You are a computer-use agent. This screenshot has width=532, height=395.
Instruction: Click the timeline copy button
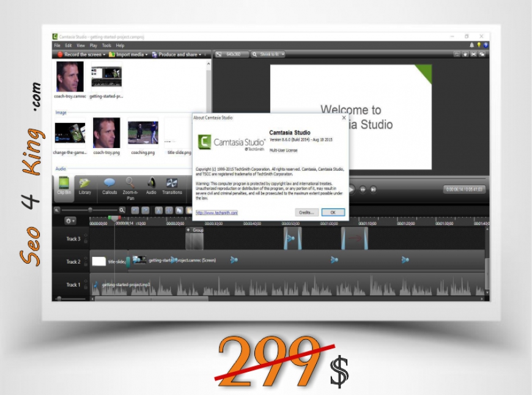[179, 210]
